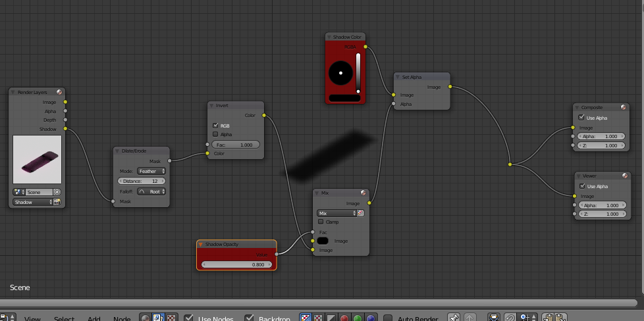Image resolution: width=644 pixels, height=321 pixels.
Task: Open the Falloff dropdown set to Root
Action: tap(151, 191)
